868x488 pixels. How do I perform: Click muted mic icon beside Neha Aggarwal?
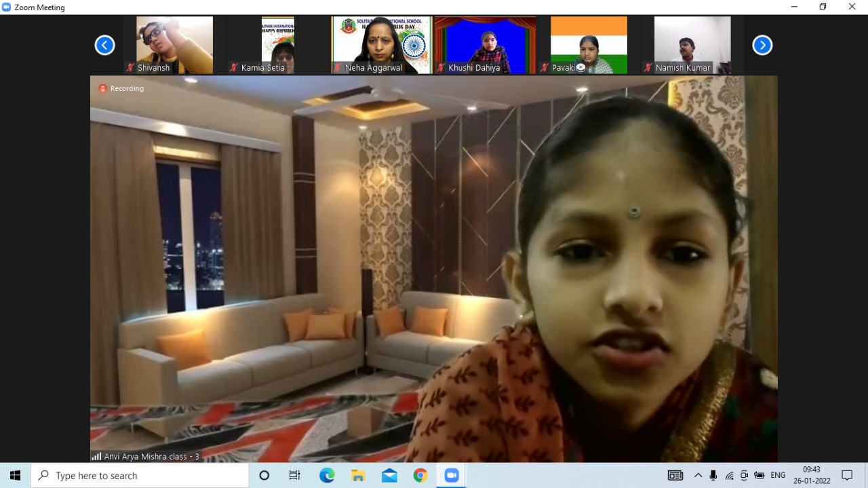pos(338,68)
